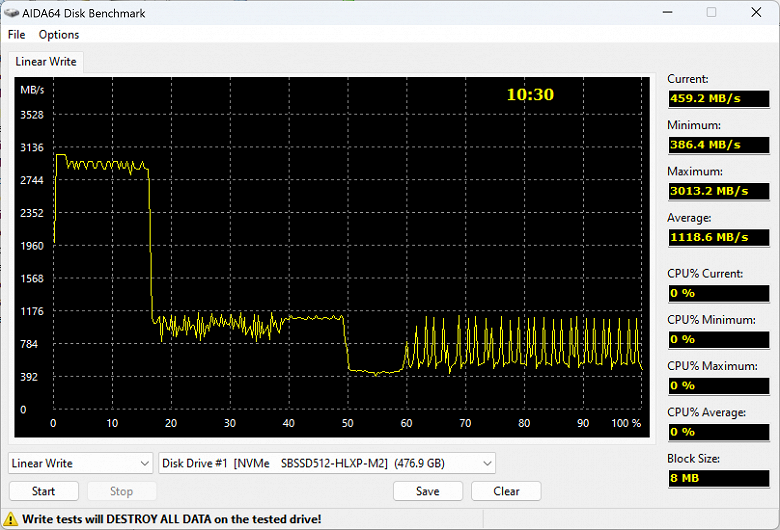The width and height of the screenshot is (780, 530).
Task: Click the Stop button
Action: tap(122, 491)
